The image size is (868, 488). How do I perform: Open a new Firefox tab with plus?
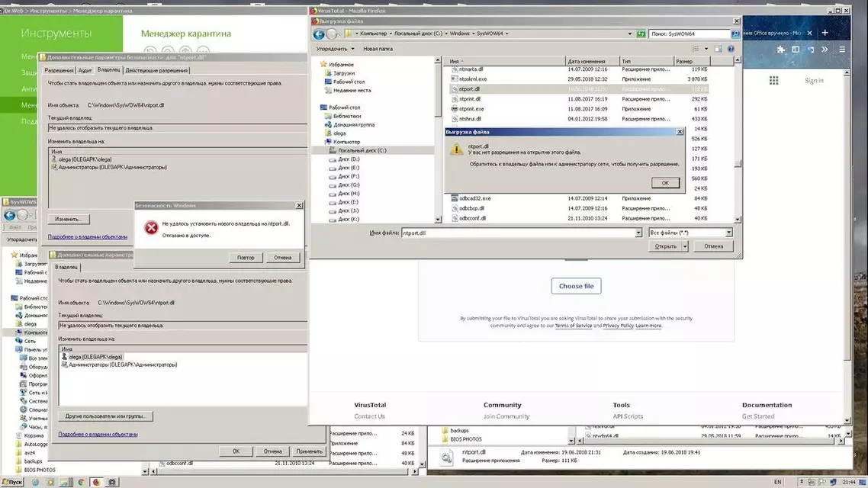click(825, 33)
